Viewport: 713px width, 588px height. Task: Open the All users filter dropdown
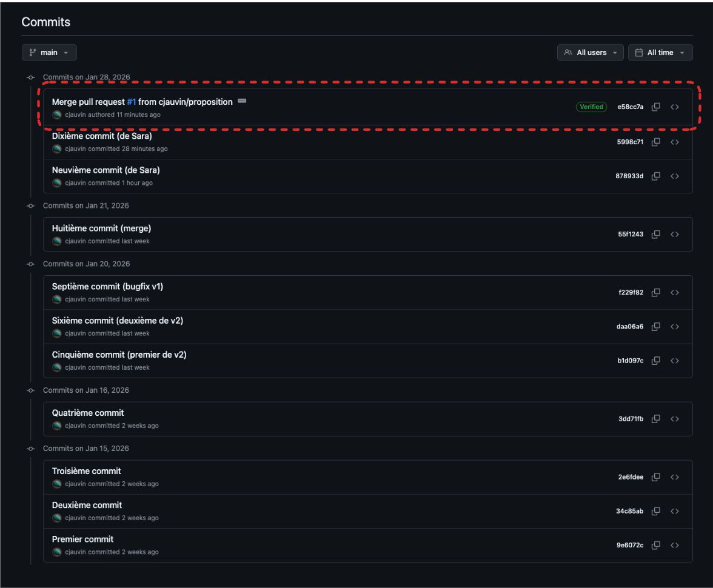click(x=590, y=53)
